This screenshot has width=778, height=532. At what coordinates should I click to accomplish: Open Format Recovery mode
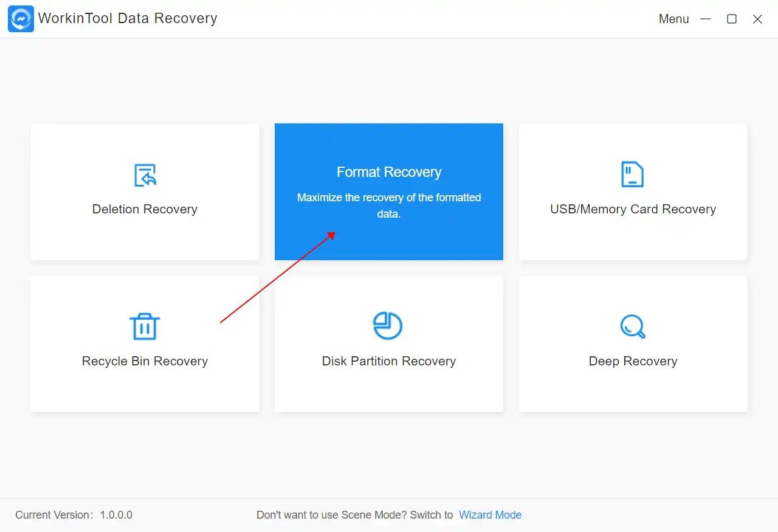[x=389, y=192]
